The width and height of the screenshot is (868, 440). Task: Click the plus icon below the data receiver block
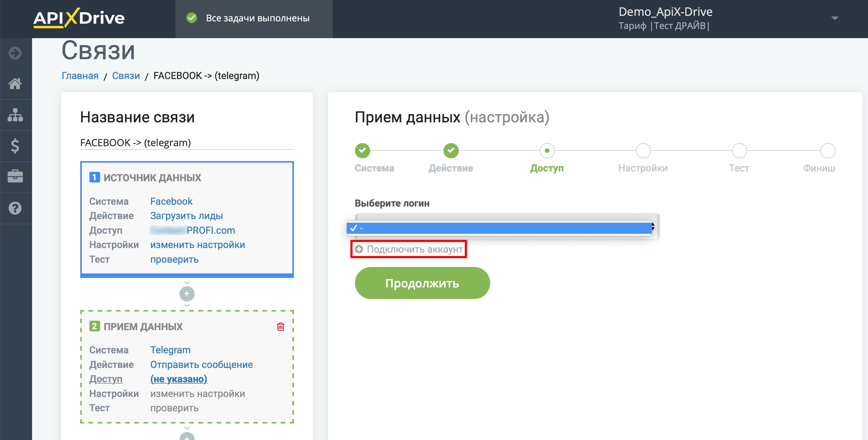[x=187, y=436]
